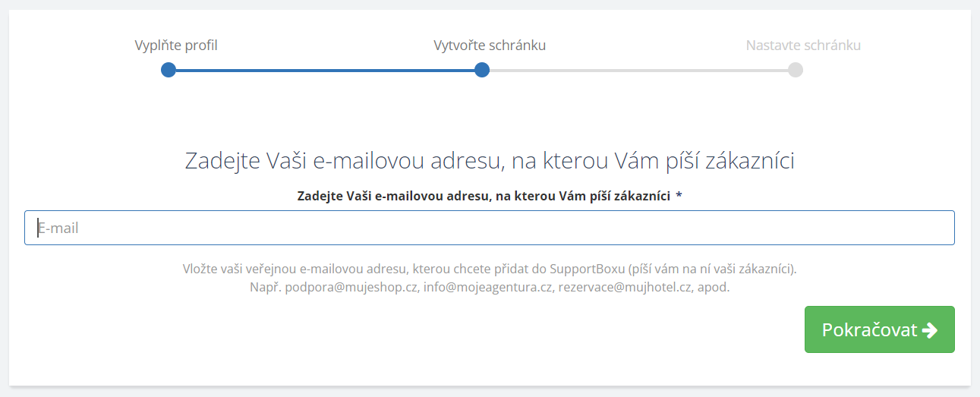Click the blue progress line between first two steps
Screen dimensions: 980x397
tap(325, 70)
